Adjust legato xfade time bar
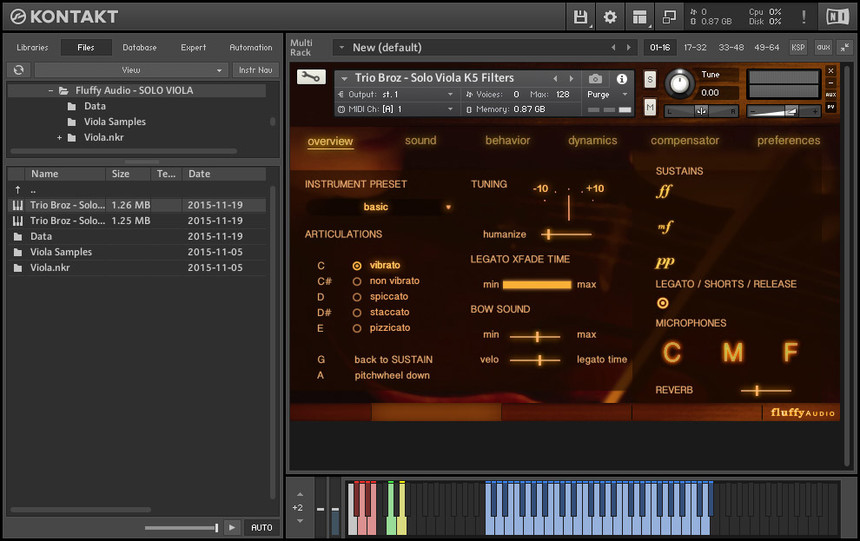 pos(537,285)
